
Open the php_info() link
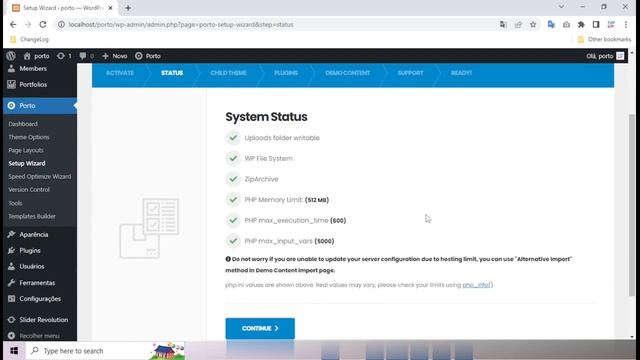point(478,285)
